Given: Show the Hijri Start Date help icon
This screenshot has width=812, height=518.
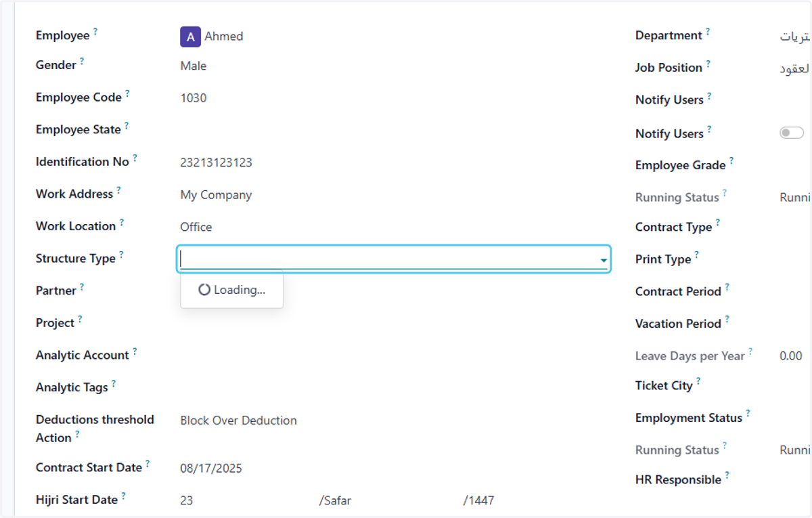Looking at the screenshot, I should 124,496.
